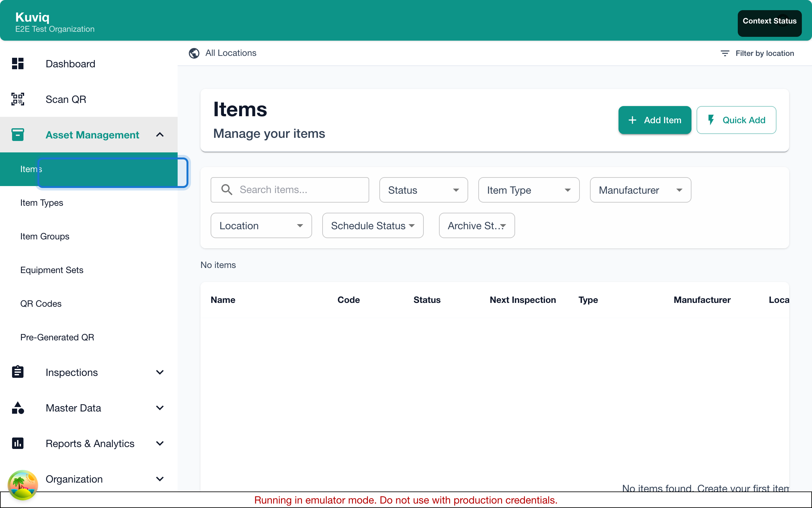The width and height of the screenshot is (812, 508).
Task: Click the Reports & Analytics chart icon
Action: (17, 443)
